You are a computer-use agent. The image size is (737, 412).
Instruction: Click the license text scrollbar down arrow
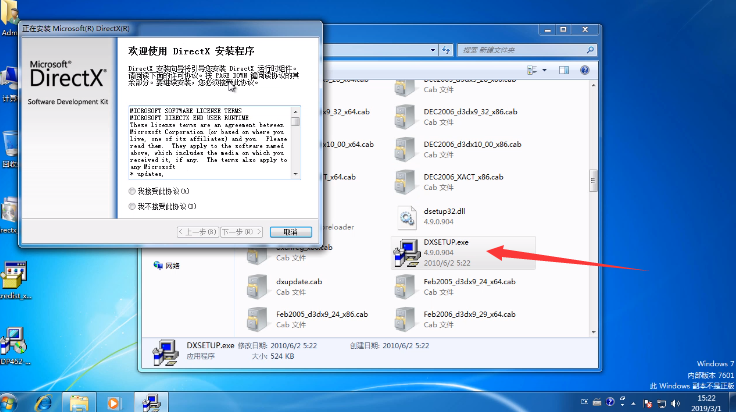(295, 174)
